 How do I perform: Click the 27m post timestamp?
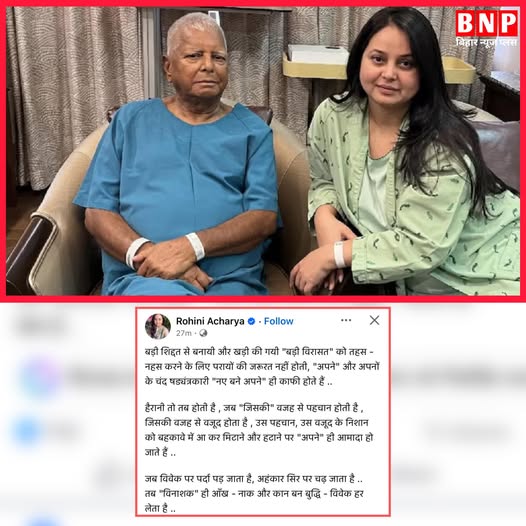[183, 333]
